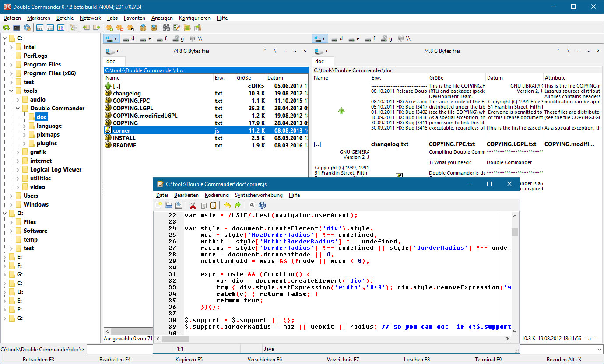Image resolution: width=604 pixels, height=364 pixels.
Task: Click select group icon with green plus
Action: (x=109, y=28)
